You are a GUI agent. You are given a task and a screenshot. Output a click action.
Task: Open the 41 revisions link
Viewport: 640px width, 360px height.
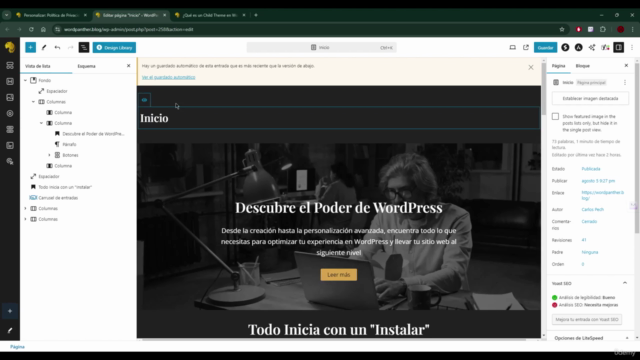(x=584, y=240)
